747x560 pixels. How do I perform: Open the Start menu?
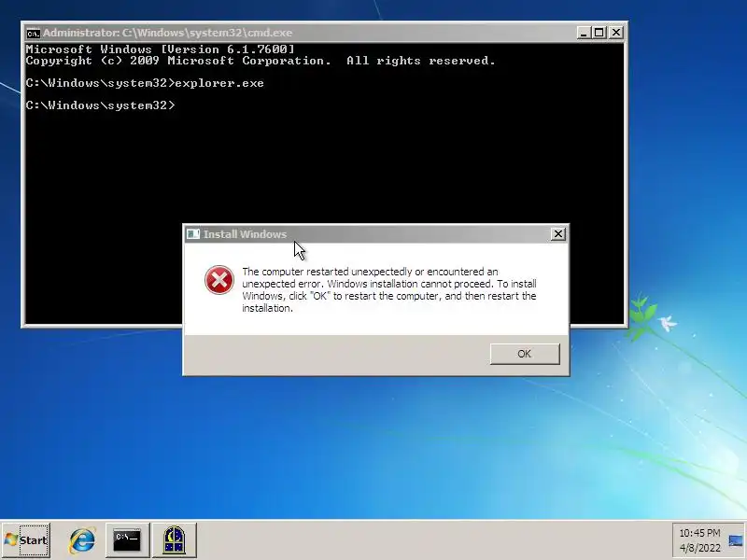click(26, 540)
